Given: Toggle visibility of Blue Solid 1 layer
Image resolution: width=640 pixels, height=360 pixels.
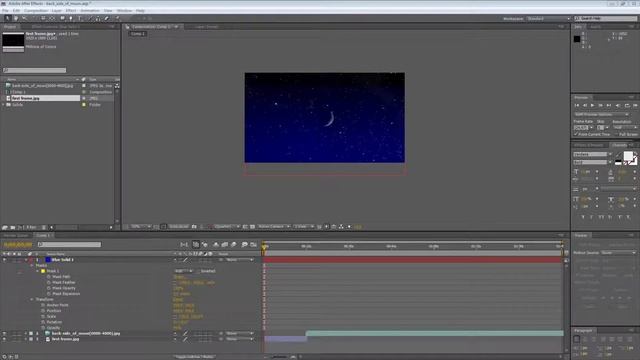Looking at the screenshot, I should pyautogui.click(x=4, y=260).
